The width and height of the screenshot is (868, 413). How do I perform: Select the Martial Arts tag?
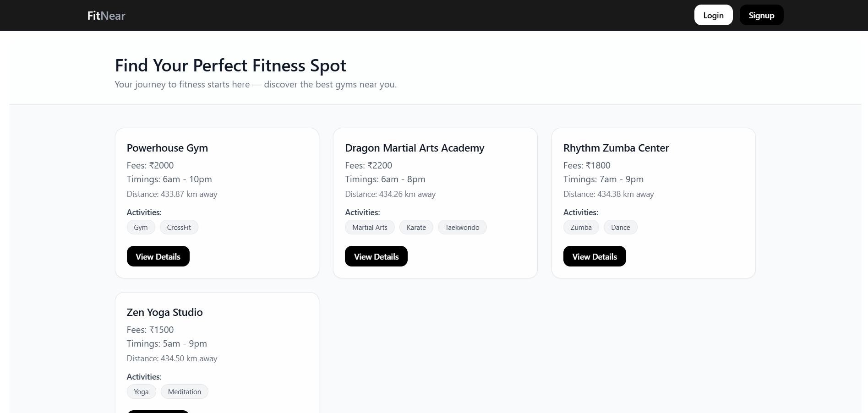[370, 228]
